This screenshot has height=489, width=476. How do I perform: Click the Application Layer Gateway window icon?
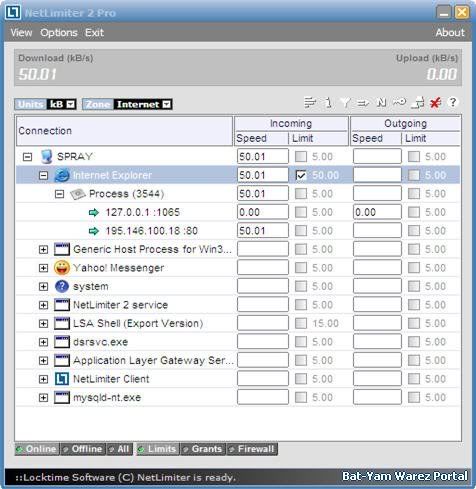coord(62,360)
